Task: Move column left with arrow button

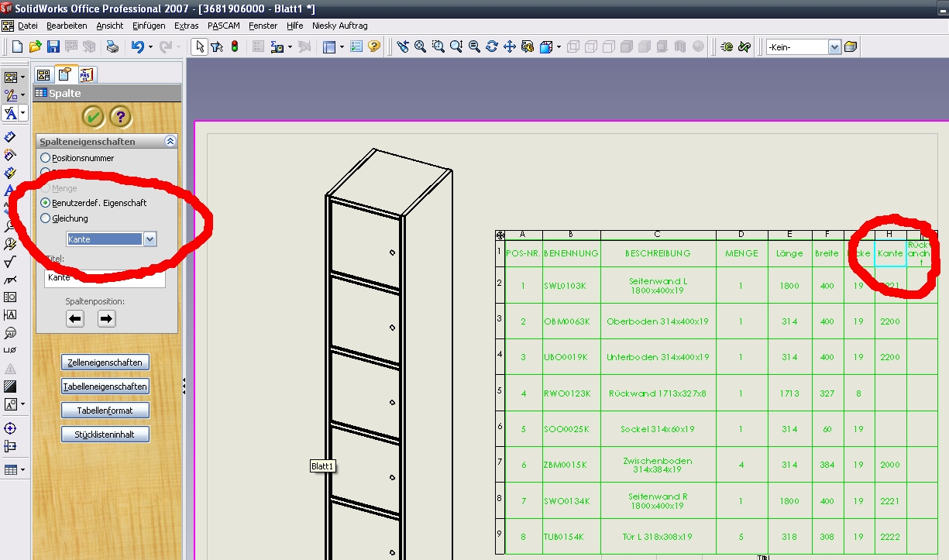Action: point(75,318)
